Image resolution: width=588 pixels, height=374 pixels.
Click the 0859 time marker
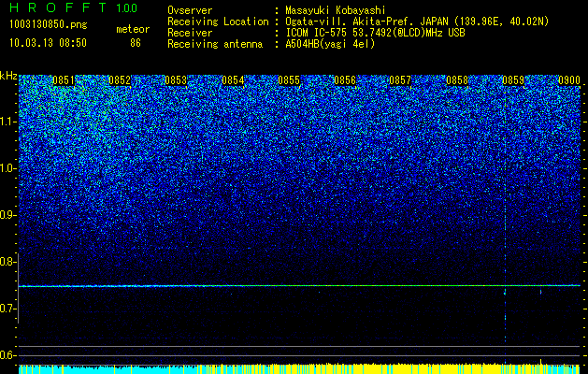(x=513, y=80)
